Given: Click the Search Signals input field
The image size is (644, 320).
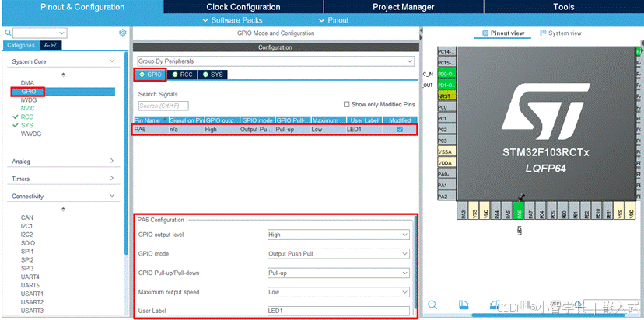Looking at the screenshot, I should tap(163, 106).
